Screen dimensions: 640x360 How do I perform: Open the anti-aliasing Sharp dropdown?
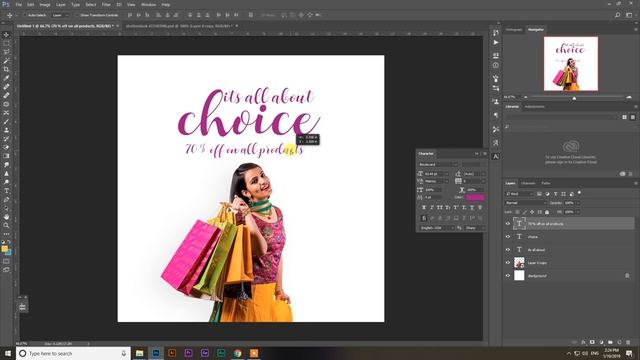[x=475, y=228]
